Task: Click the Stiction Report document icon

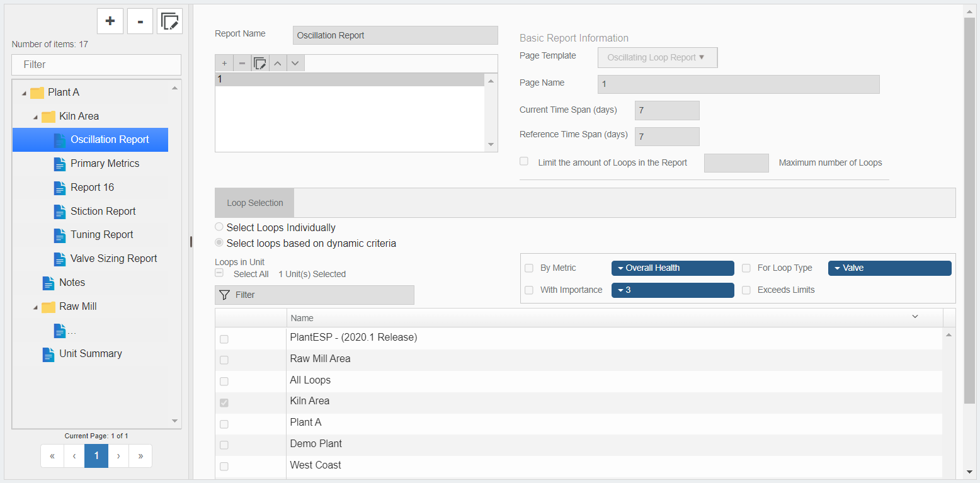Action: tap(60, 212)
